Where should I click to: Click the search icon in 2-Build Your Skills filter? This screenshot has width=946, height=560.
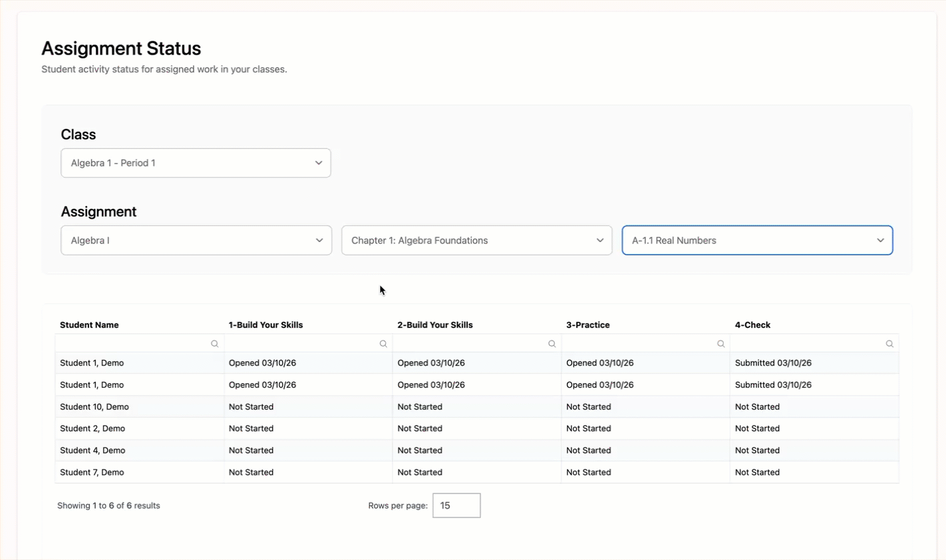pyautogui.click(x=552, y=344)
